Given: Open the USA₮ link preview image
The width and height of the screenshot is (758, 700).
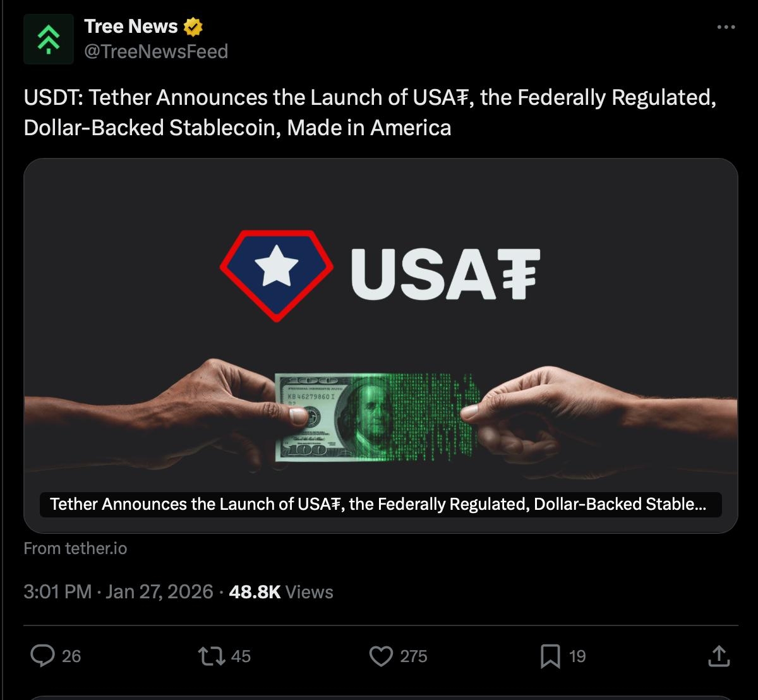Looking at the screenshot, I should point(381,346).
